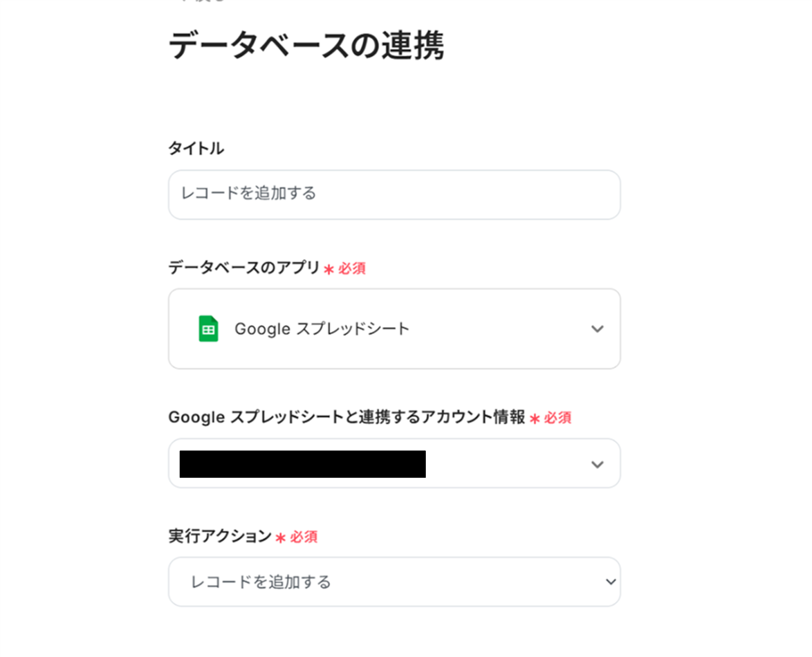This screenshot has height=657, width=812.
Task: Select the Google スプレッドシート app text
Action: [x=322, y=329]
